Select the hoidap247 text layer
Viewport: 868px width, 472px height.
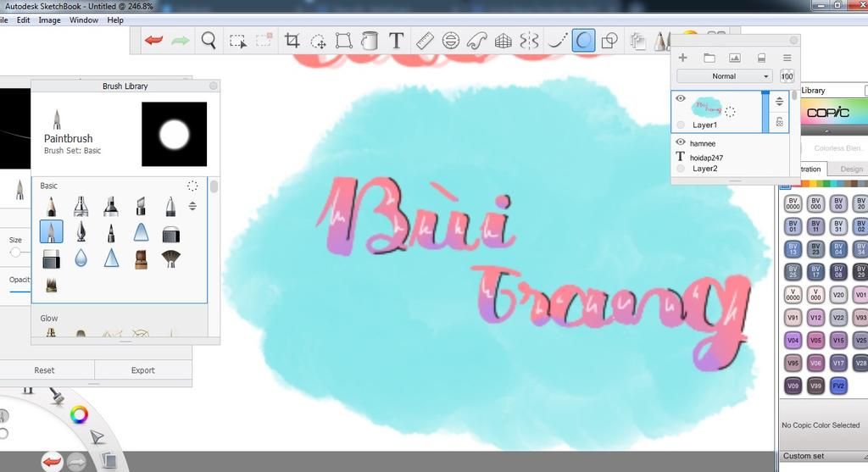tap(706, 158)
